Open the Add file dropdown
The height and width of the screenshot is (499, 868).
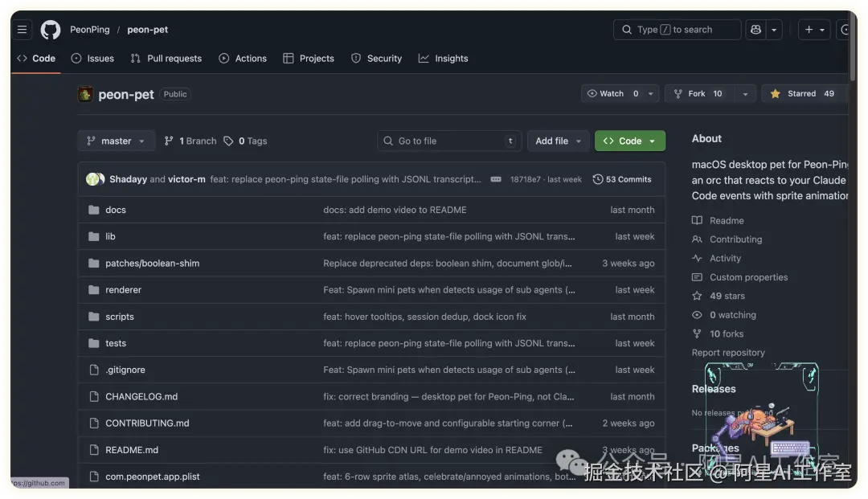[558, 141]
